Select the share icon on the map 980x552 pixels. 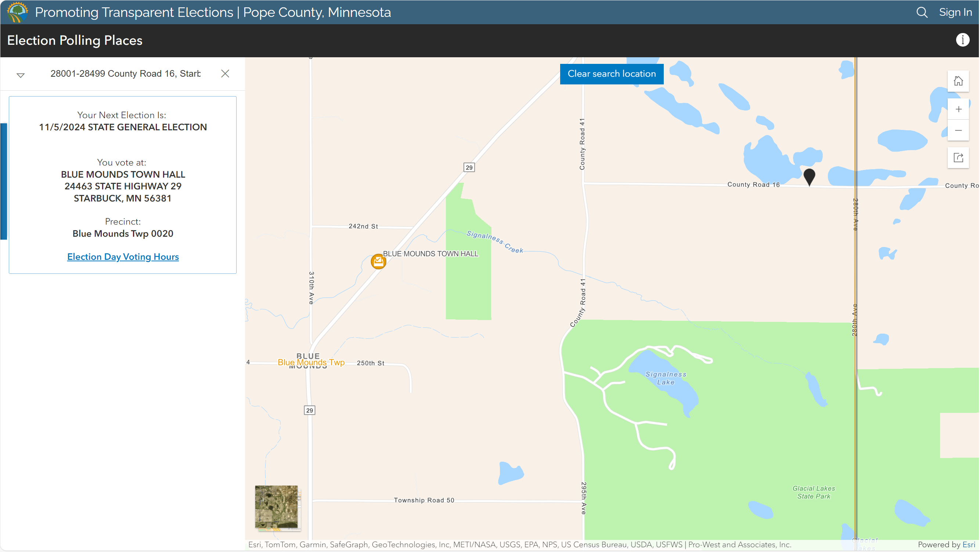[958, 158]
